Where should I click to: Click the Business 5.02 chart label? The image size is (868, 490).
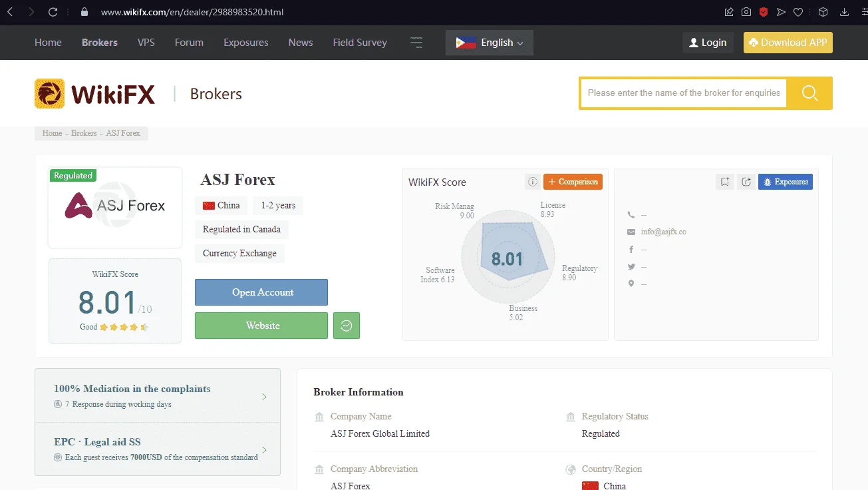(523, 313)
